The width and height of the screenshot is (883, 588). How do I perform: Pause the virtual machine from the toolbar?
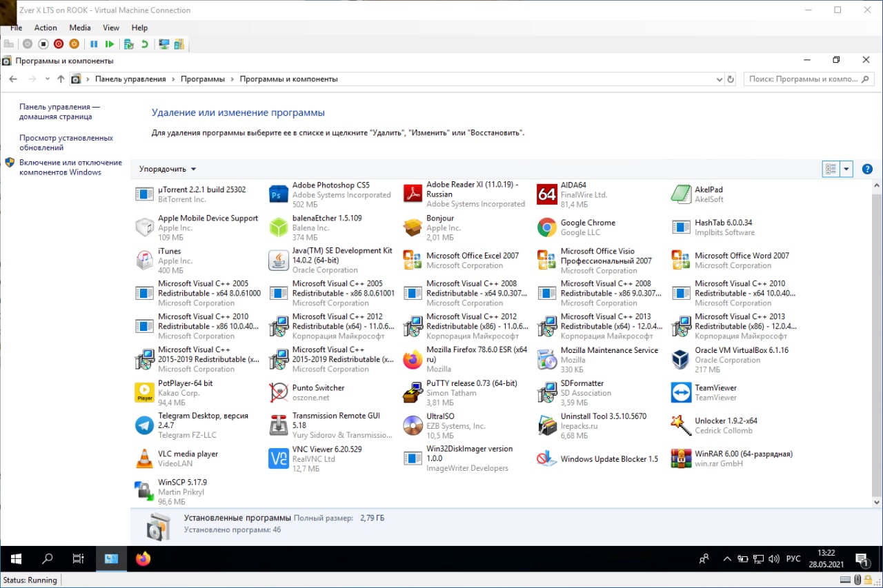click(94, 44)
